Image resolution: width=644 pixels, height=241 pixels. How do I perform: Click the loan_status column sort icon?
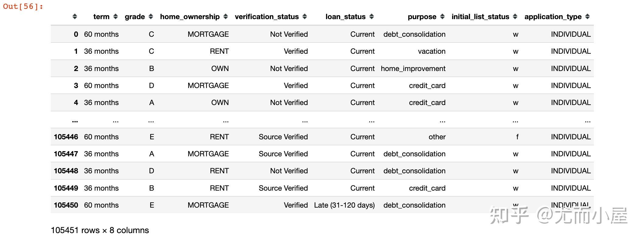[x=371, y=17]
